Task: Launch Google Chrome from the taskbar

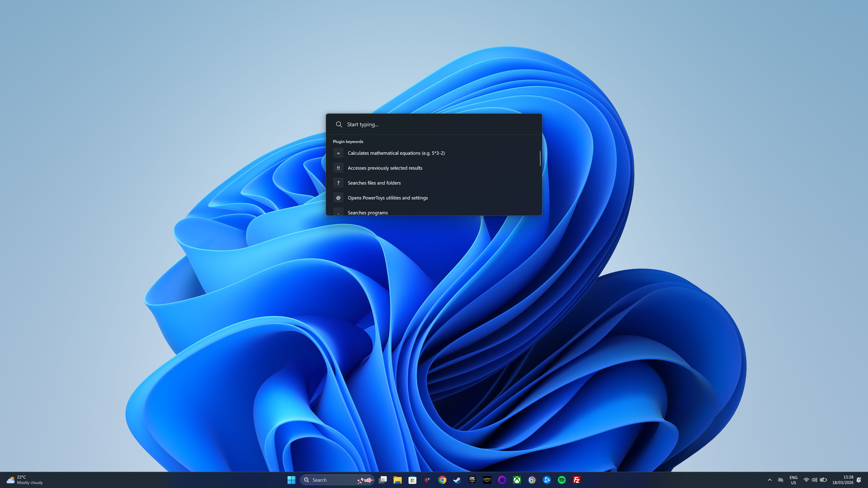Action: [442, 480]
